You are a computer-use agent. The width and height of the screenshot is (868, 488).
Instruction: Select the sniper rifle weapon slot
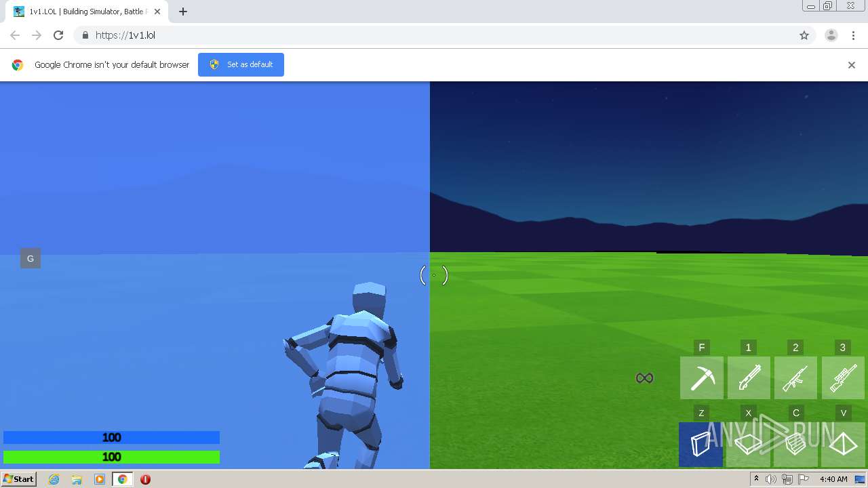pyautogui.click(x=843, y=378)
